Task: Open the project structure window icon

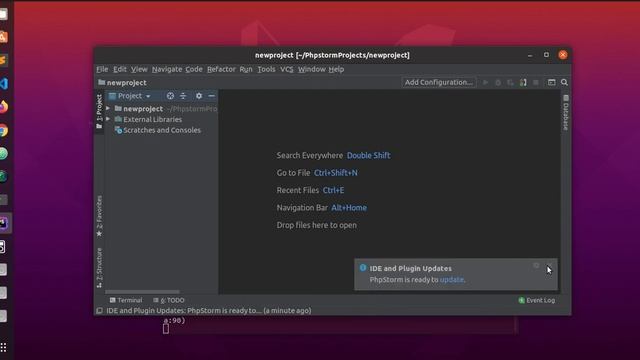Action: 551,82
